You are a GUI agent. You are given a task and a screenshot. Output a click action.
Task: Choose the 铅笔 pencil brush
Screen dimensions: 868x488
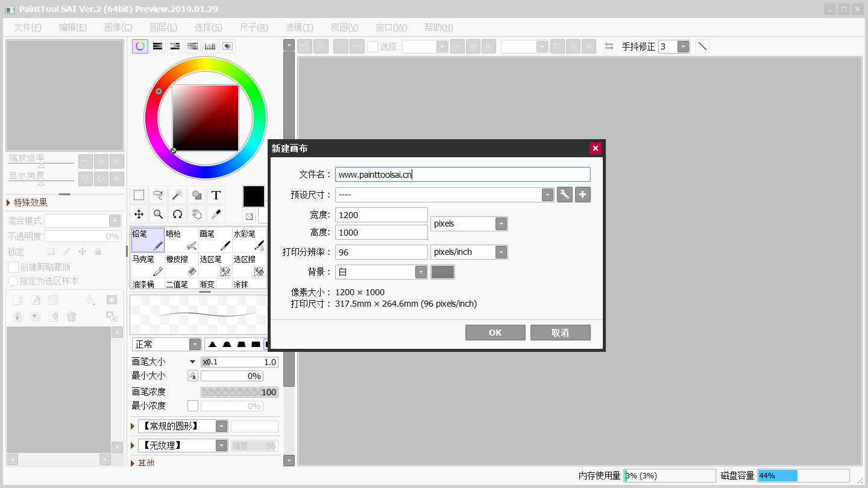pyautogui.click(x=148, y=240)
